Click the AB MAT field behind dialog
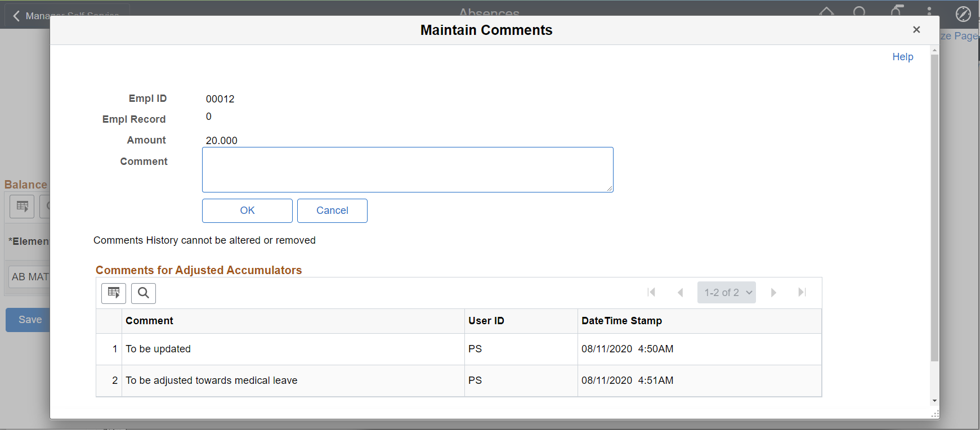The height and width of the screenshot is (430, 980). pos(29,277)
